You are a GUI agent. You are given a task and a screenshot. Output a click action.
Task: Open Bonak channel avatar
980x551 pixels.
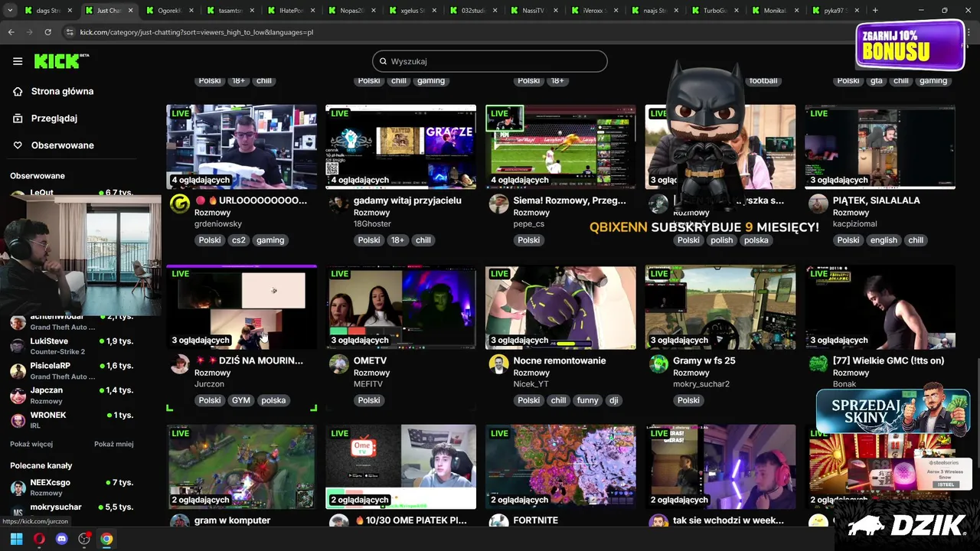point(818,364)
